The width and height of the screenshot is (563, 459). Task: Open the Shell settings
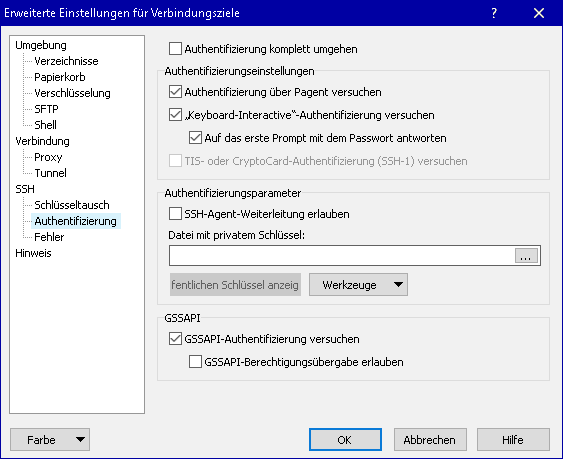[45, 125]
